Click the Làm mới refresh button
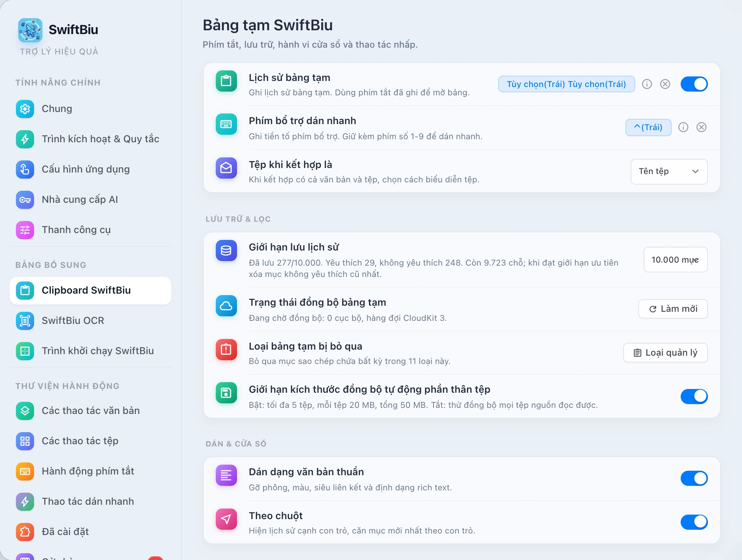Image resolution: width=742 pixels, height=560 pixels. (673, 309)
